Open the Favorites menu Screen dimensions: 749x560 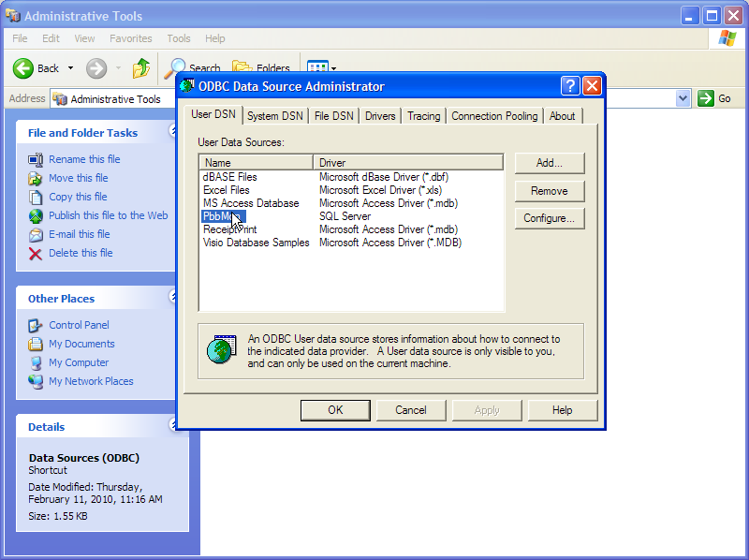[130, 38]
